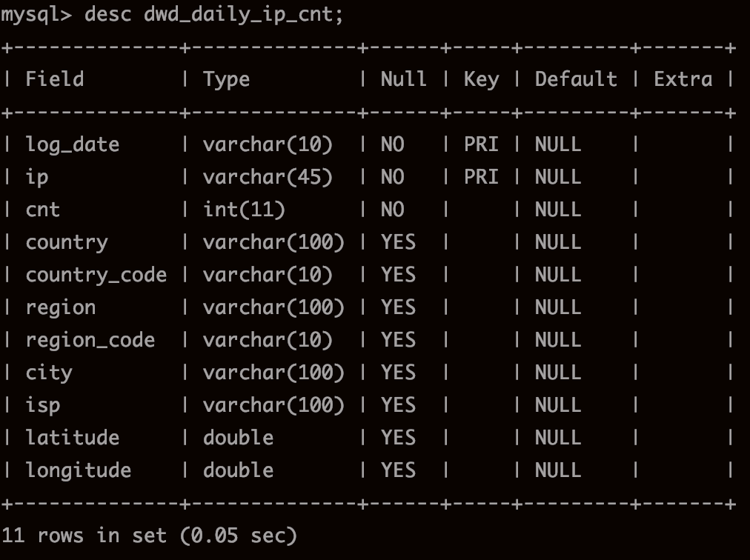Click the isp field name
This screenshot has width=750, height=560.
43,406
